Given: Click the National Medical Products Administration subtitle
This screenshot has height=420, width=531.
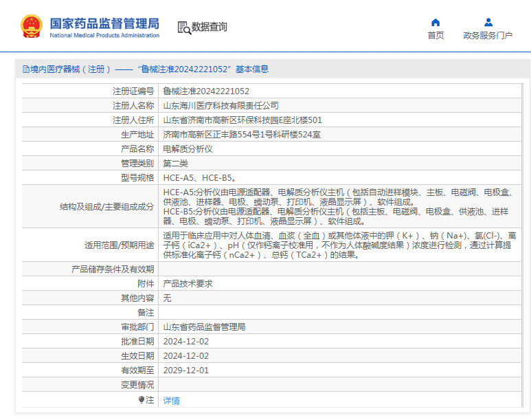Looking at the screenshot, I should tap(104, 35).
